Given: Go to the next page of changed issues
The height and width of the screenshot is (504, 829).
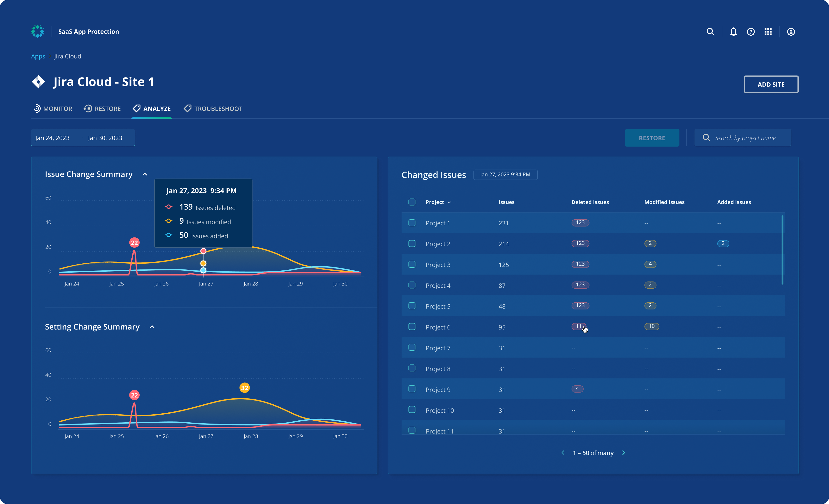Looking at the screenshot, I should pos(623,453).
